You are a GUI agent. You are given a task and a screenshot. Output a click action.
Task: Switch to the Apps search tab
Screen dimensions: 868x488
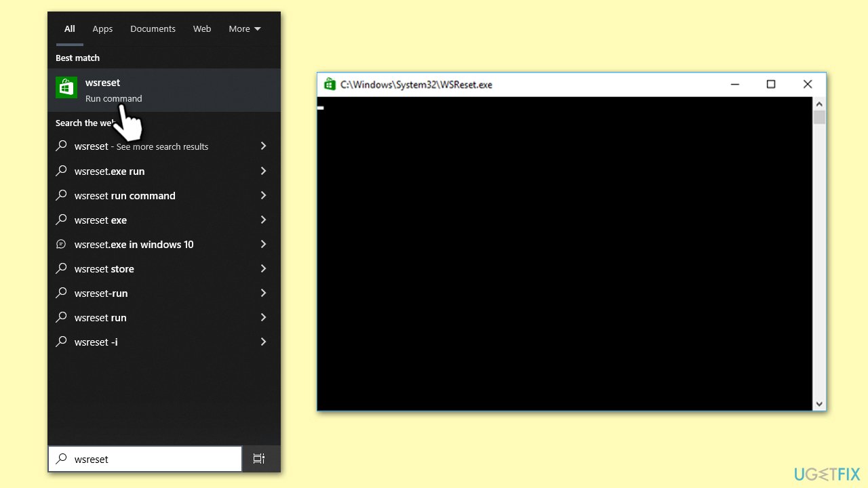click(102, 29)
